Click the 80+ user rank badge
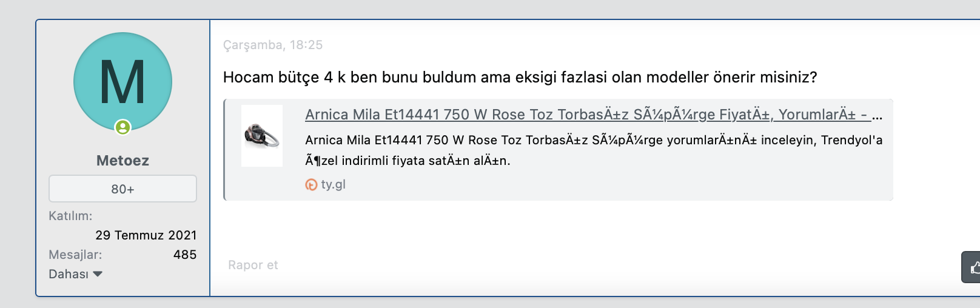 122,189
